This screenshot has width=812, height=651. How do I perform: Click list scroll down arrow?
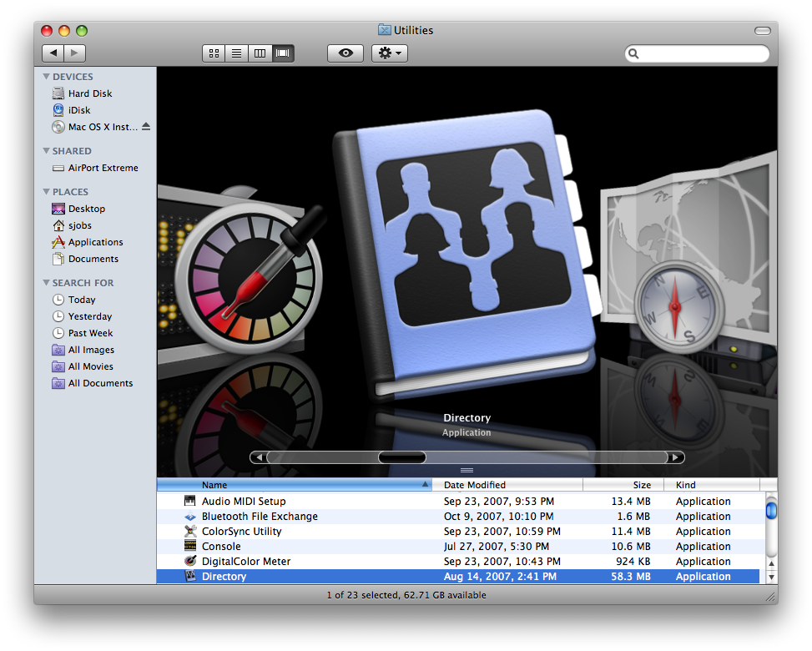point(771,577)
